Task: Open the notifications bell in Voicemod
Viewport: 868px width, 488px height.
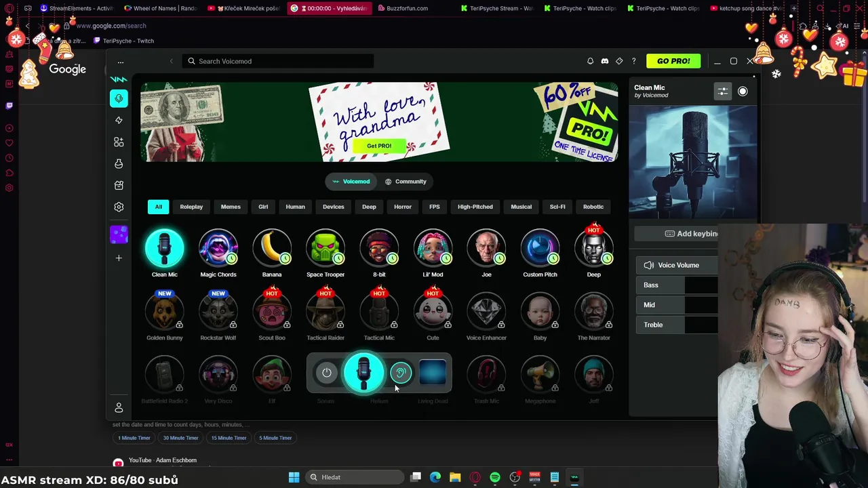Action: (590, 61)
